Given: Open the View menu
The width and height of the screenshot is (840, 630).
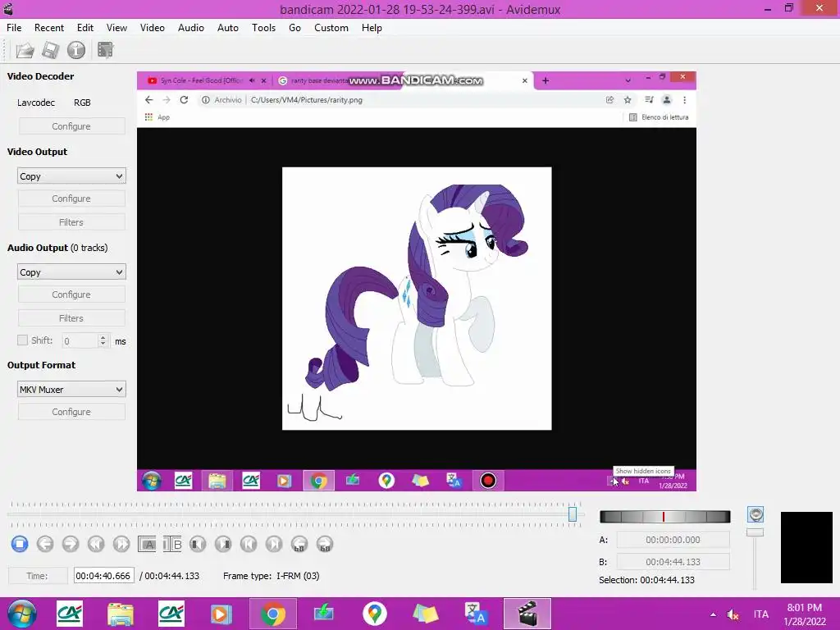Looking at the screenshot, I should [x=116, y=28].
